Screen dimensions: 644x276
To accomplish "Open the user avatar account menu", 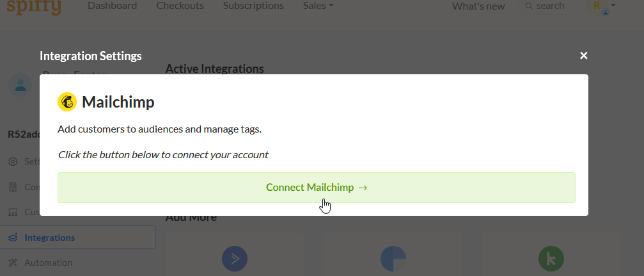I will coord(597,6).
